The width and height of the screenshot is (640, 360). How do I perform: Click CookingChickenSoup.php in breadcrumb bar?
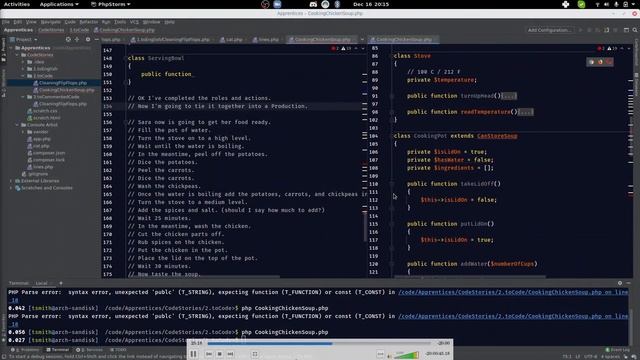point(124,30)
